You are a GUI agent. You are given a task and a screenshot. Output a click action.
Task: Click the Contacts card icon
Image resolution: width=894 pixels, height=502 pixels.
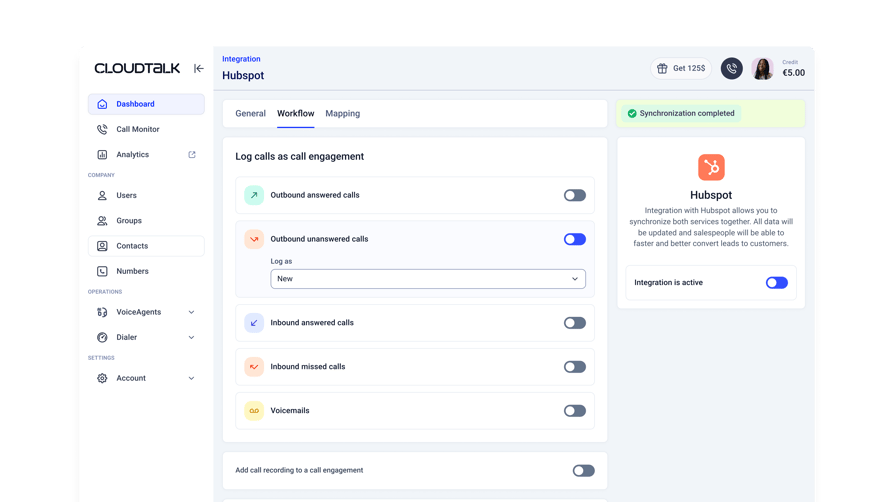tap(102, 246)
